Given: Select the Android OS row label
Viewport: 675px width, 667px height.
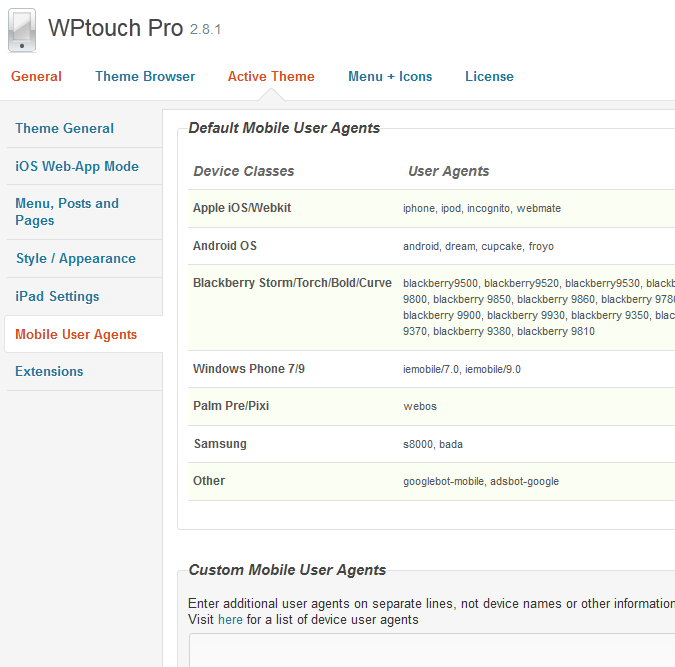Looking at the screenshot, I should click(225, 245).
